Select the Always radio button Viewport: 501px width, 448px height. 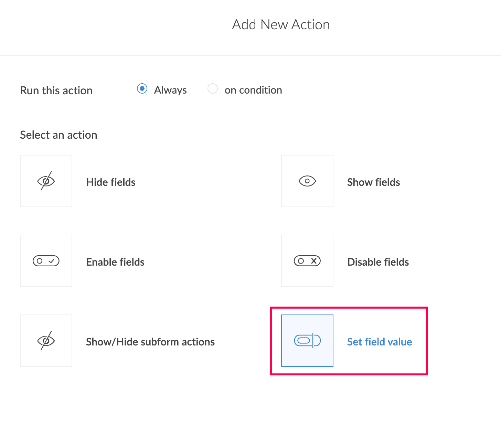142,88
